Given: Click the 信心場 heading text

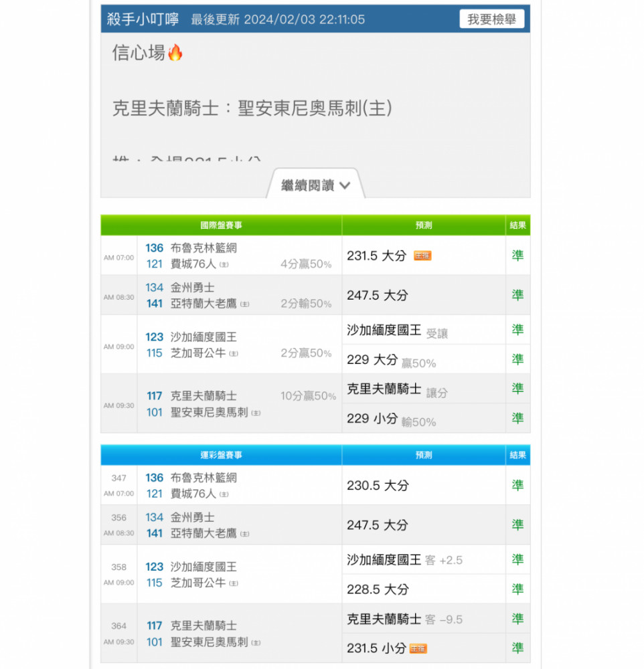Looking at the screenshot, I should click(139, 53).
